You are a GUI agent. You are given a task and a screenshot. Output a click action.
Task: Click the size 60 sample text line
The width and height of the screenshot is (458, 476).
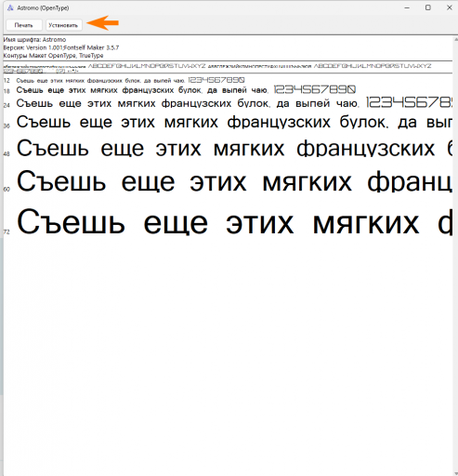coord(234,181)
